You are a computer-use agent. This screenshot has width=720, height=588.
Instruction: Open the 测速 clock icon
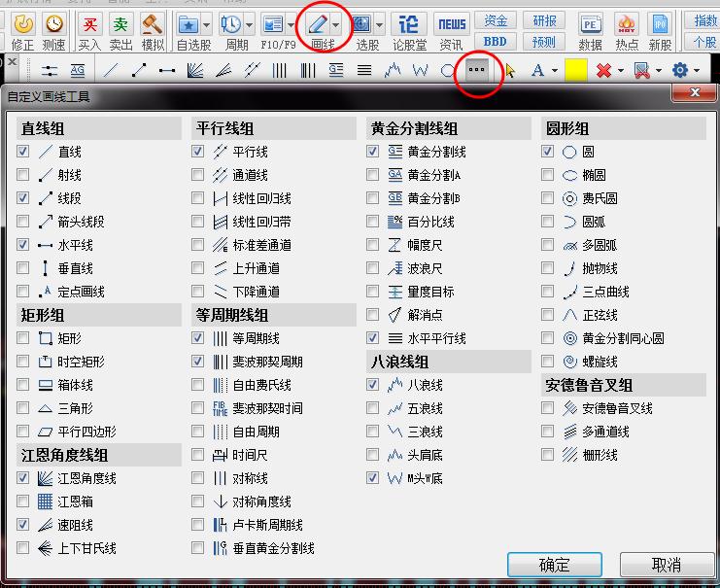[x=54, y=24]
